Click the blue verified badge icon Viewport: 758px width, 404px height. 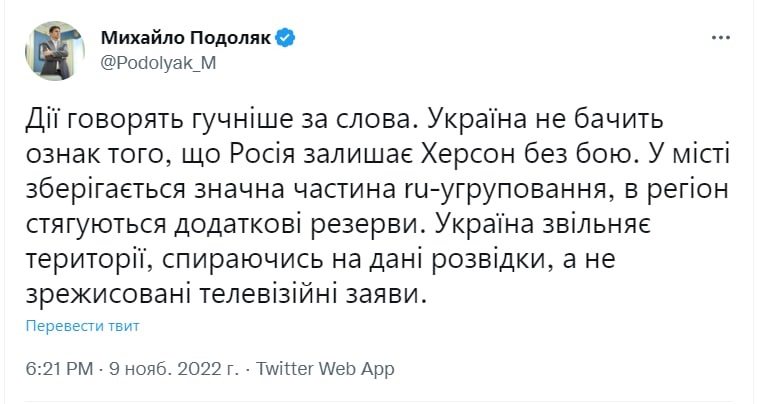coord(287,38)
